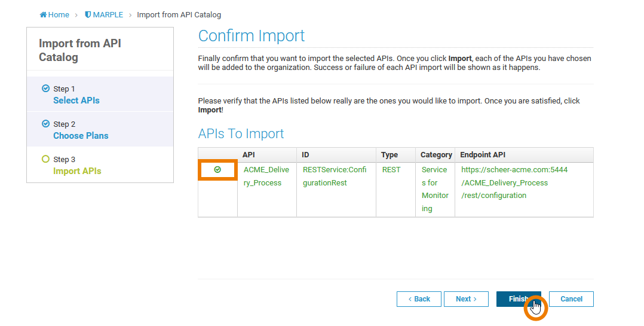Click the Home house icon in breadcrumb

[x=43, y=15]
